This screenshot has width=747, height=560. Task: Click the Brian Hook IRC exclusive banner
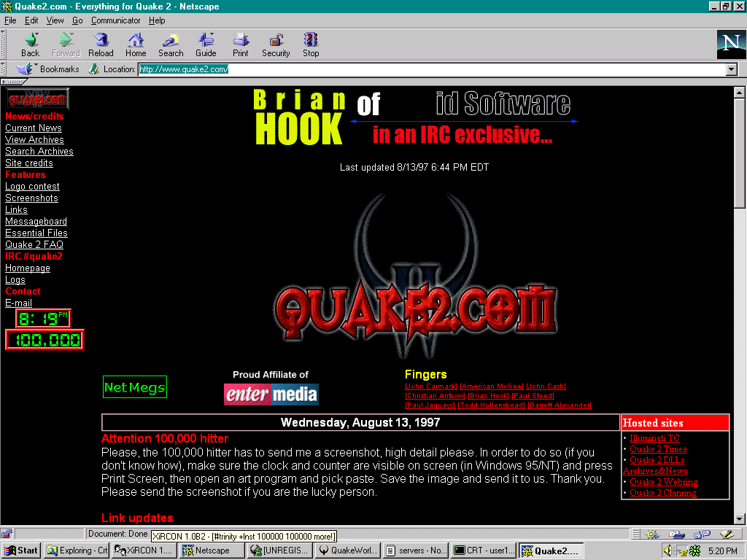tap(415, 117)
